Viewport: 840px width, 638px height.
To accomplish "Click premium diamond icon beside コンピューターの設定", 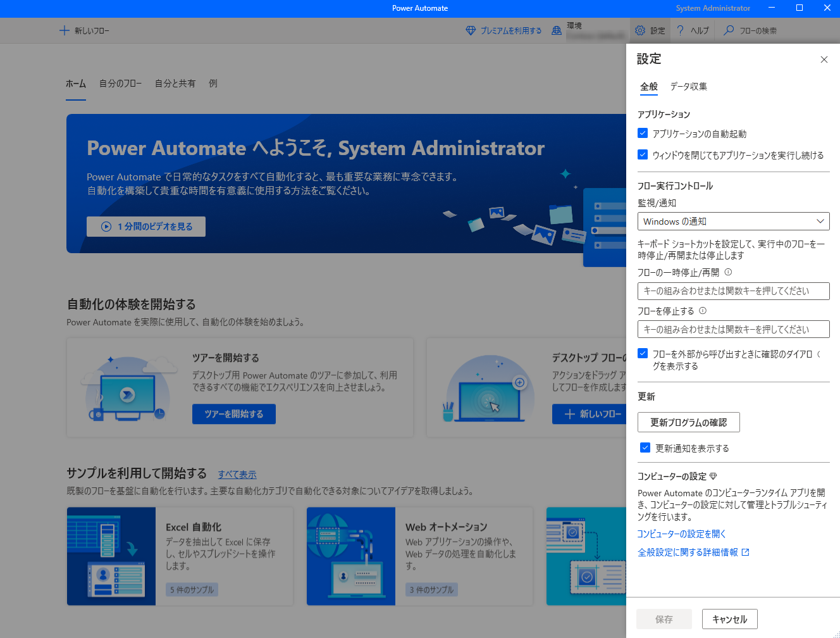I will click(713, 476).
